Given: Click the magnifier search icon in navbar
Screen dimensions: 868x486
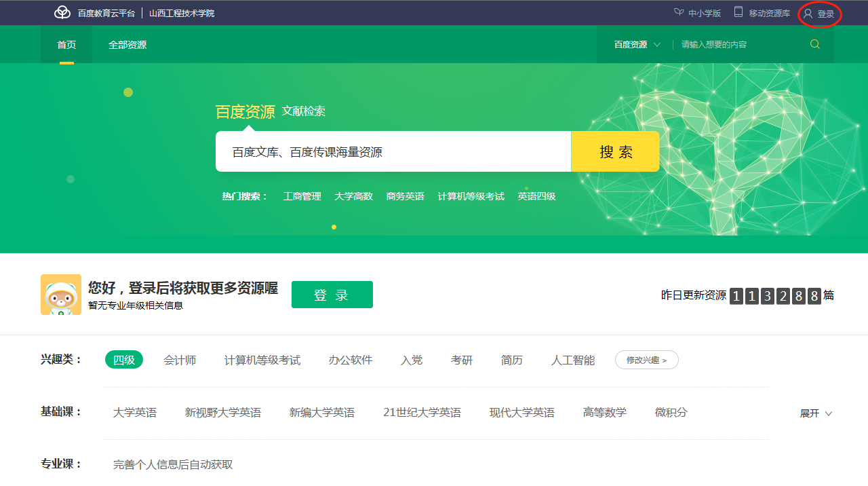Looking at the screenshot, I should pyautogui.click(x=815, y=44).
